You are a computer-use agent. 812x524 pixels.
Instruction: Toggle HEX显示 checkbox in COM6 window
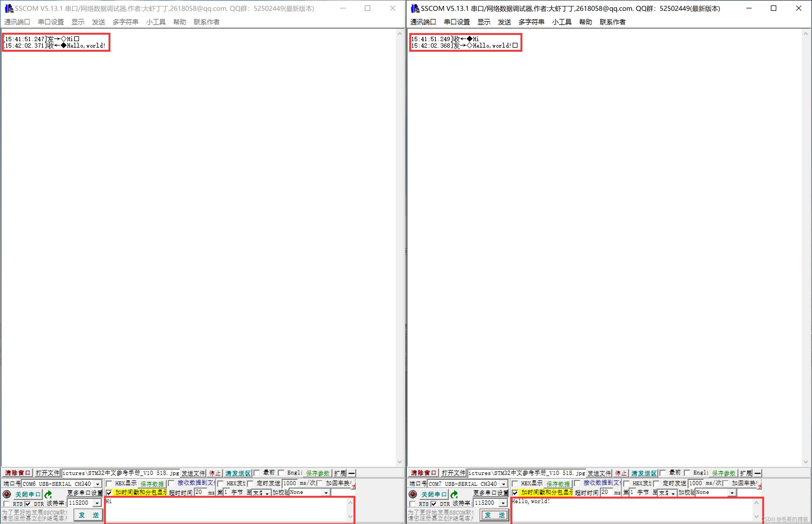click(x=109, y=483)
